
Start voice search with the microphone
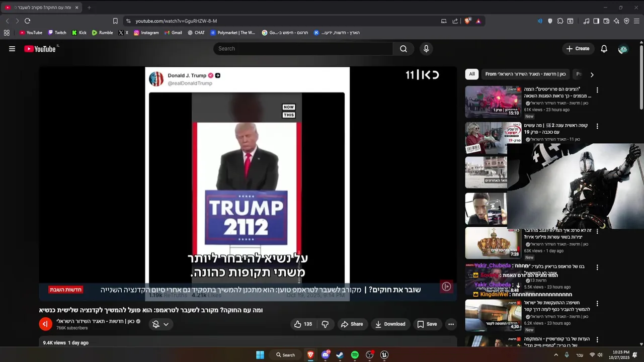pyautogui.click(x=426, y=49)
